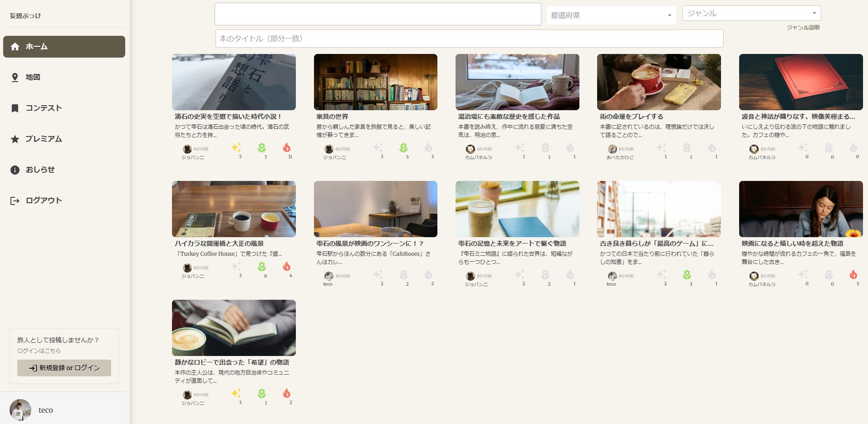Viewport: 868px width, 424px height.
Task: Open the top search combo box
Action: click(x=378, y=14)
